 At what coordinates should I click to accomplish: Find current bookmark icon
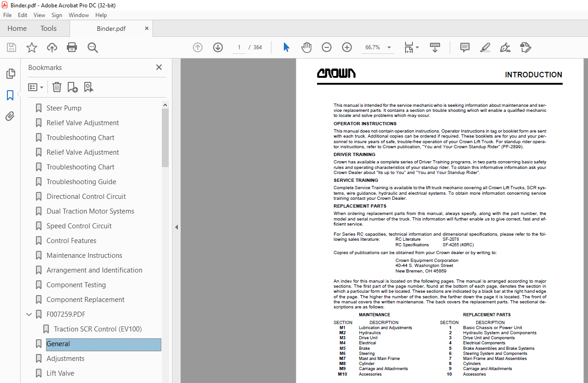[x=88, y=87]
